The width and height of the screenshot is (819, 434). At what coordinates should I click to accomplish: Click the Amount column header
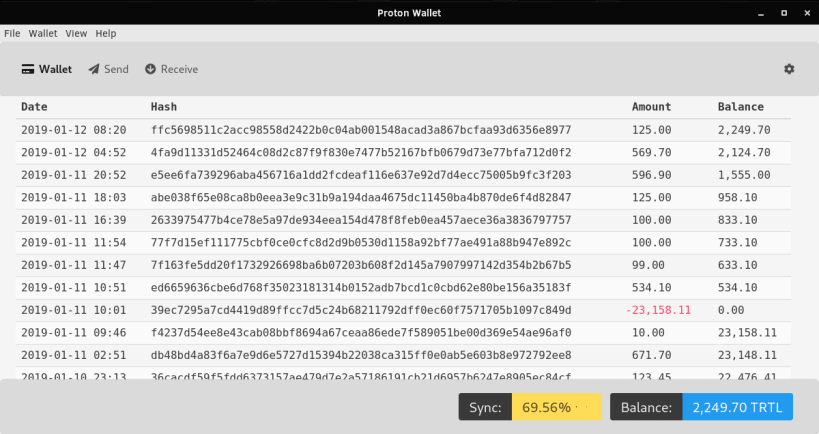tap(651, 107)
